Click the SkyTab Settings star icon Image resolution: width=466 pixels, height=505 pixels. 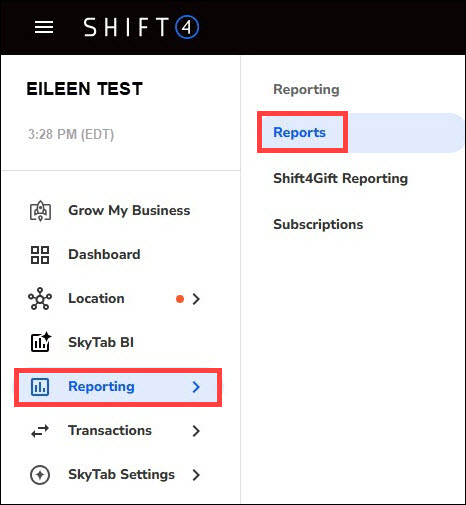(x=40, y=475)
